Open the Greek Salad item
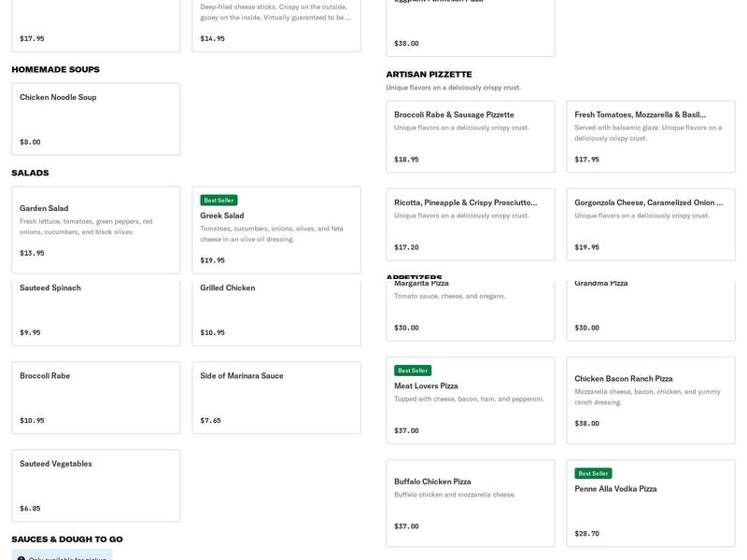Screen dimensions: 747x560 coord(275,229)
